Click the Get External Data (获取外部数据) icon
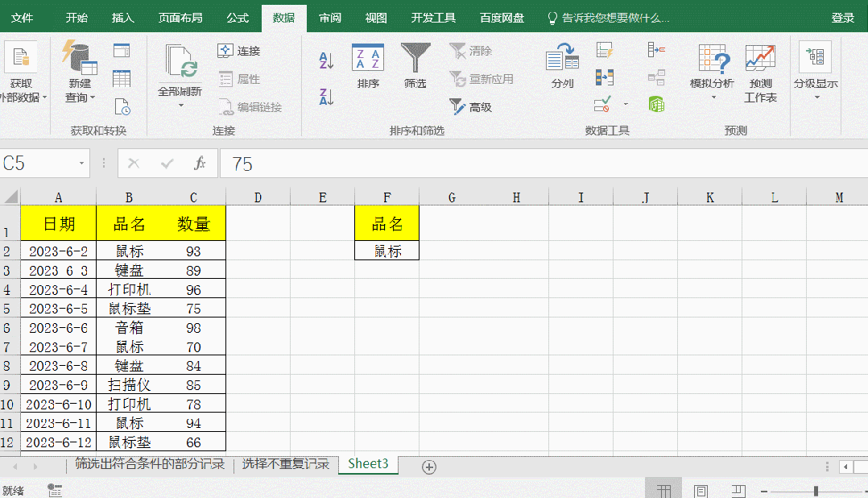Image resolution: width=868 pixels, height=498 pixels. click(x=21, y=57)
